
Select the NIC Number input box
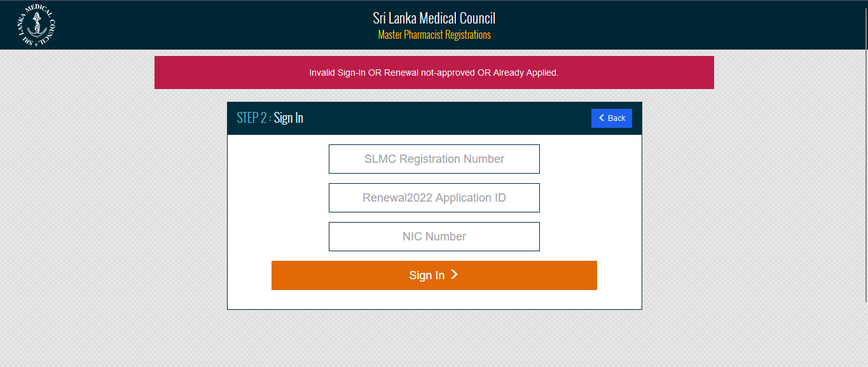tap(434, 237)
